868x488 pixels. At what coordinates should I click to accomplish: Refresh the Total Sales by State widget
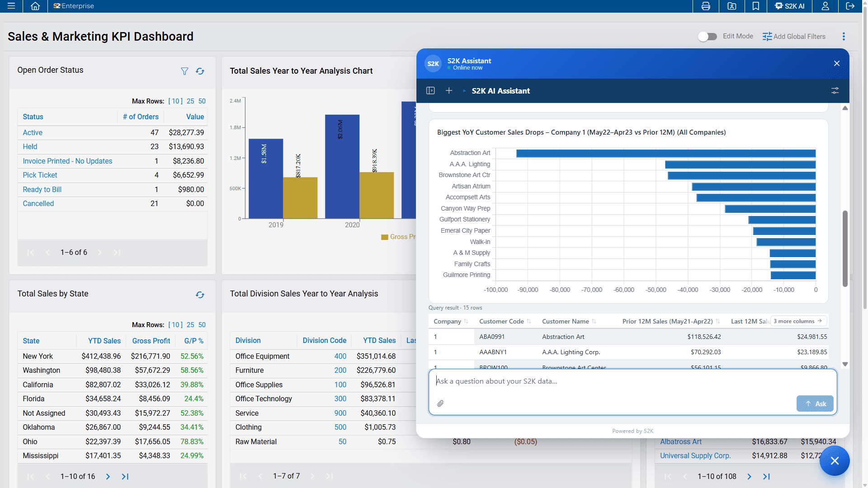pos(200,295)
